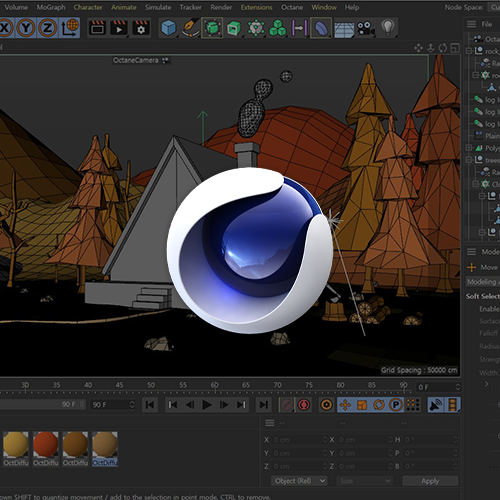Open the Octane menu
500x500 pixels.
292,7
